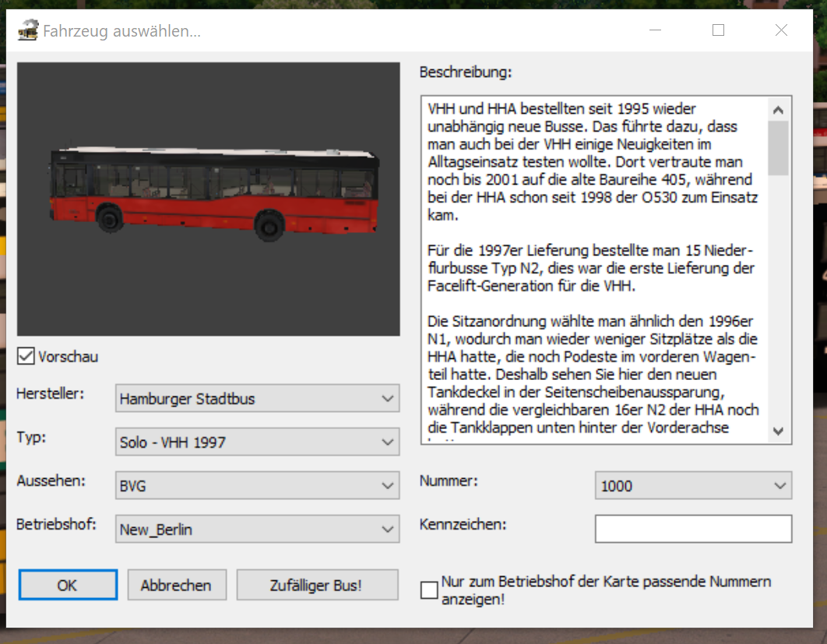Click into the Kennzeichen text field

[693, 529]
